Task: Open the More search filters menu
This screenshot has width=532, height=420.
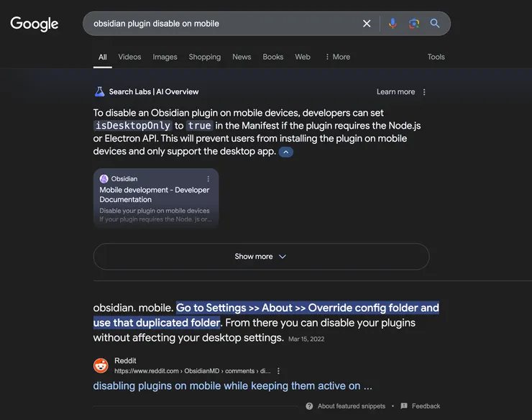Action: tap(338, 57)
